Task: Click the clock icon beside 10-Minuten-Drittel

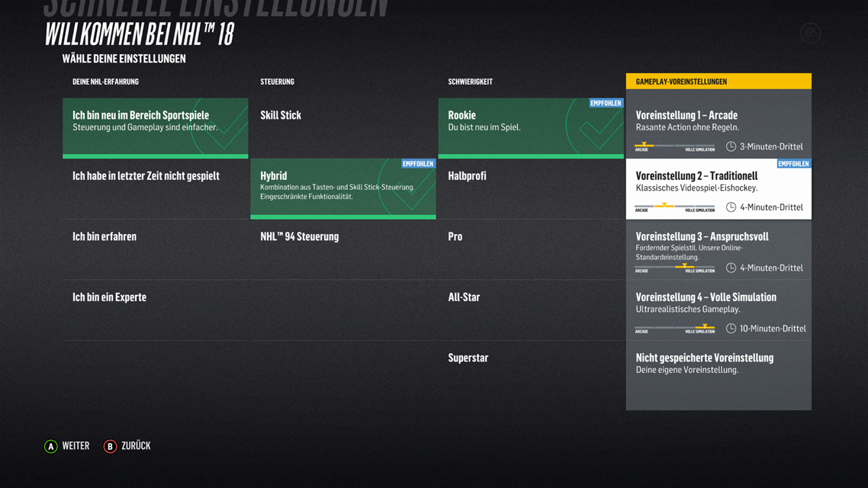Action: pyautogui.click(x=731, y=329)
